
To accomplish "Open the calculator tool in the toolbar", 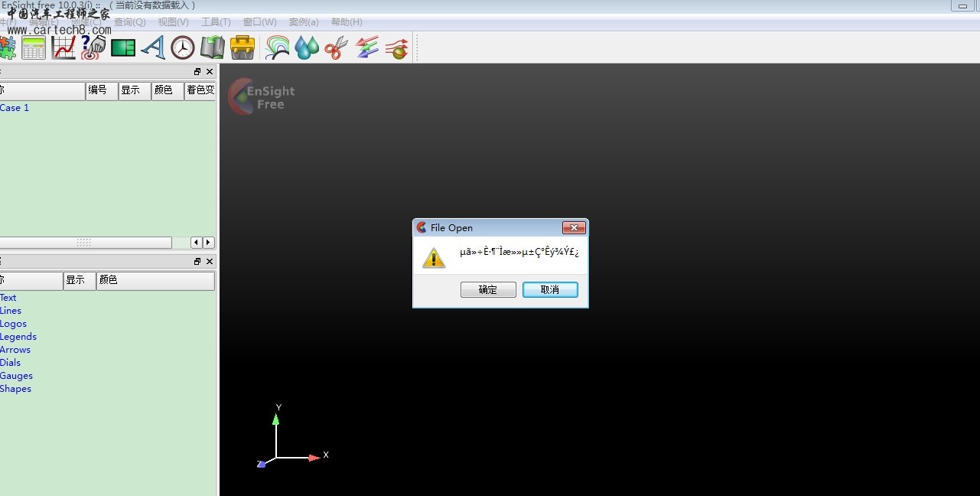I will [x=34, y=48].
